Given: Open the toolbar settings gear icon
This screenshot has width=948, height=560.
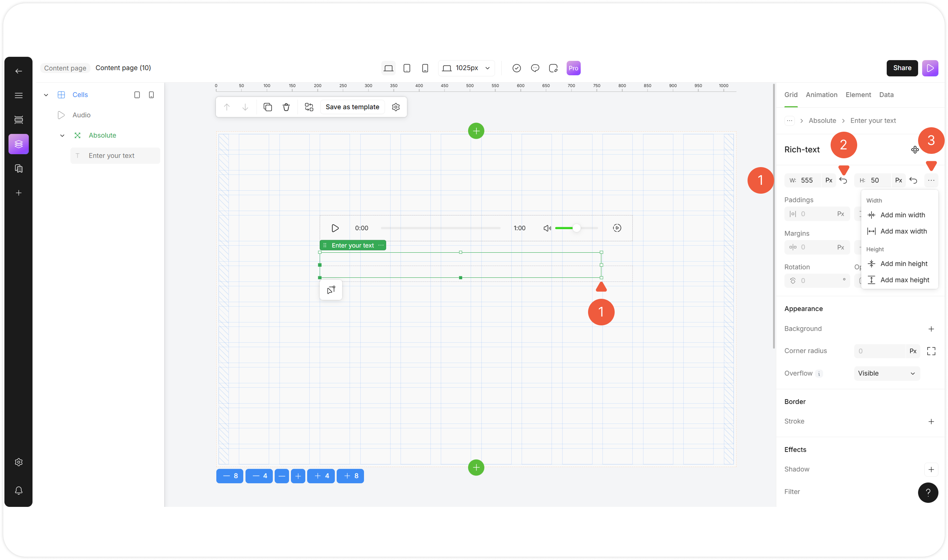Looking at the screenshot, I should pos(396,107).
